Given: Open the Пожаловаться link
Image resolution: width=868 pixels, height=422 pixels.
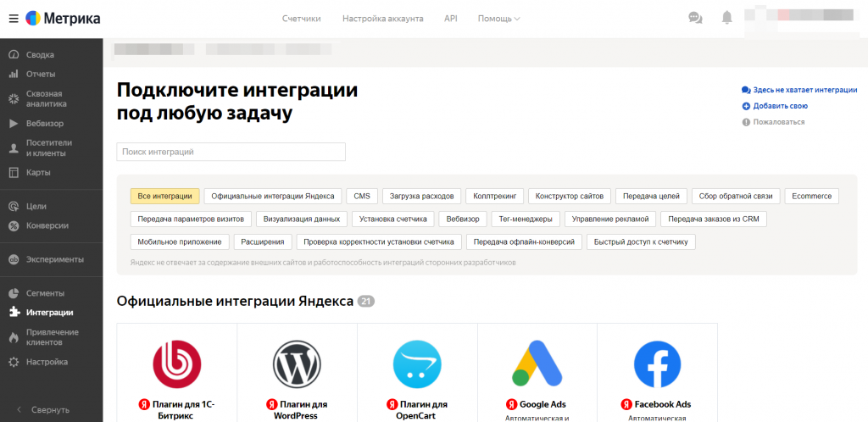Looking at the screenshot, I should coord(779,122).
